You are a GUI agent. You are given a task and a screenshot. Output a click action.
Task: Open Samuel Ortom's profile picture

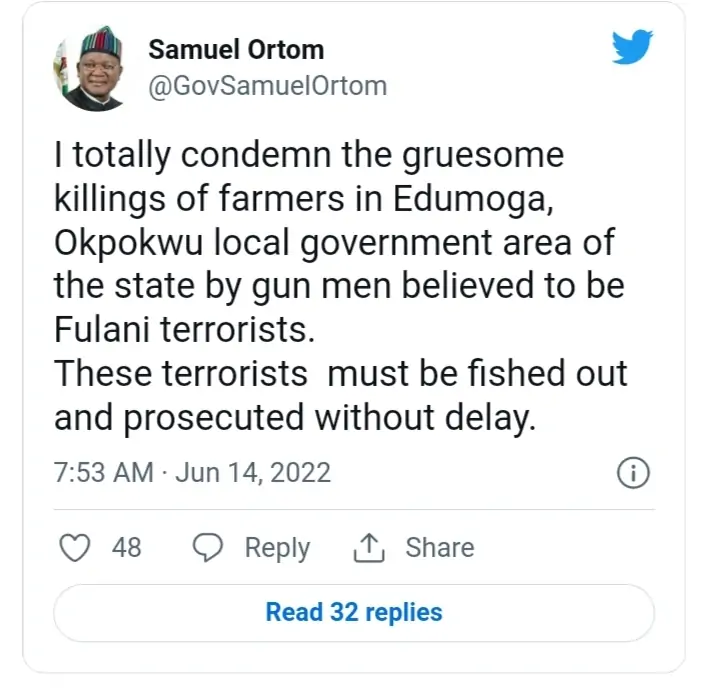[90, 70]
